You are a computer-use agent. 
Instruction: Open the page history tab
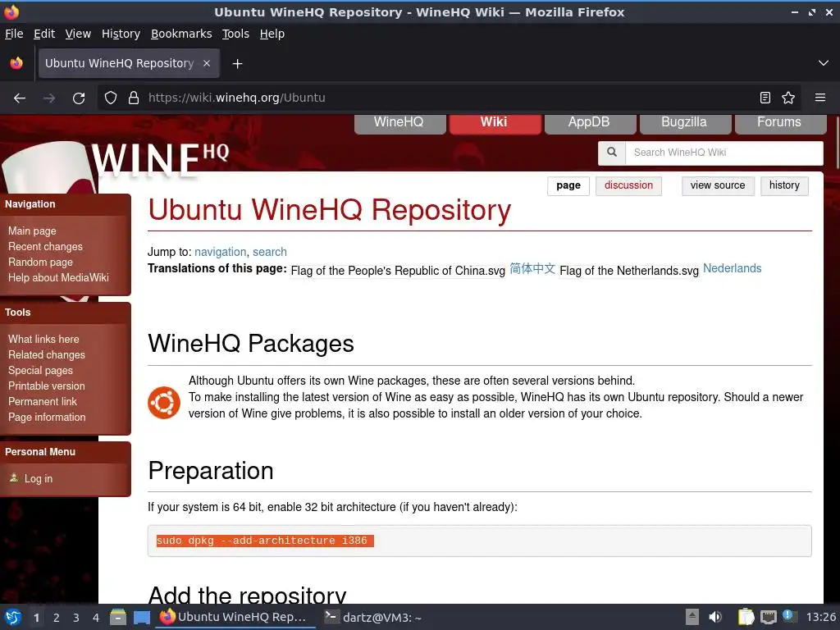pyautogui.click(x=784, y=186)
